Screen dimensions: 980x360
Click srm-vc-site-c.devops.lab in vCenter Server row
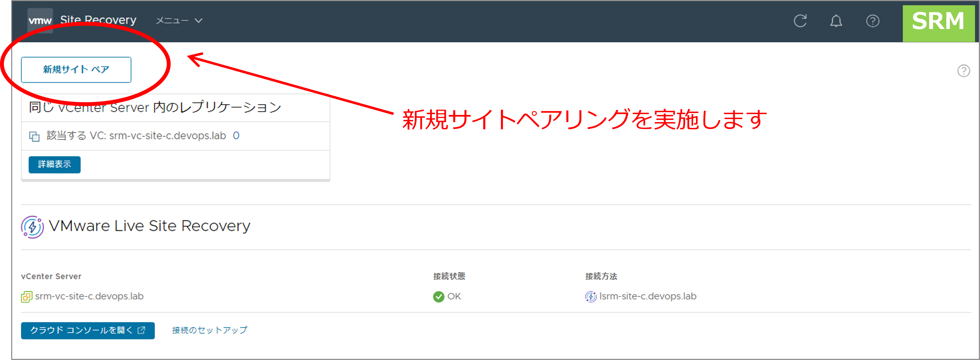[x=89, y=296]
